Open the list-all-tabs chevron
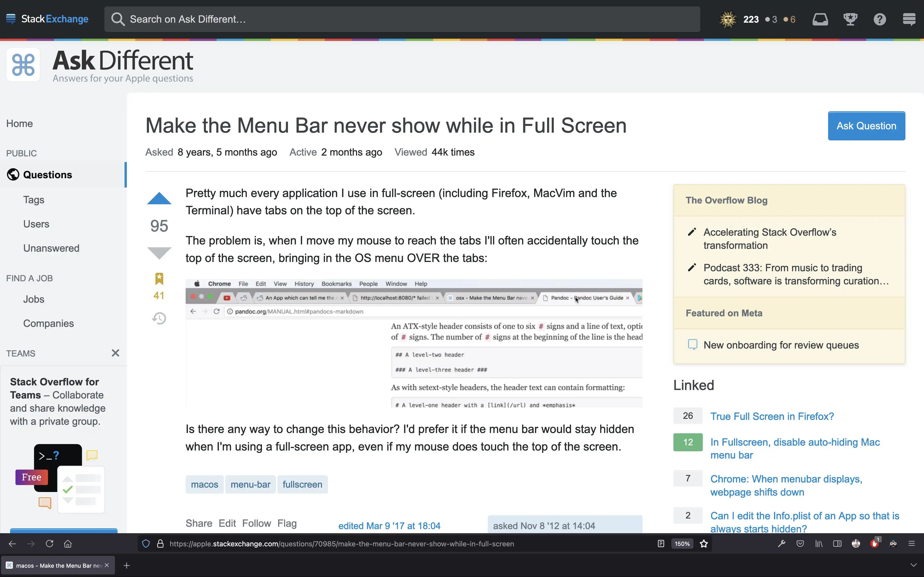Screen dimensions: 924x577 [x=914, y=565]
